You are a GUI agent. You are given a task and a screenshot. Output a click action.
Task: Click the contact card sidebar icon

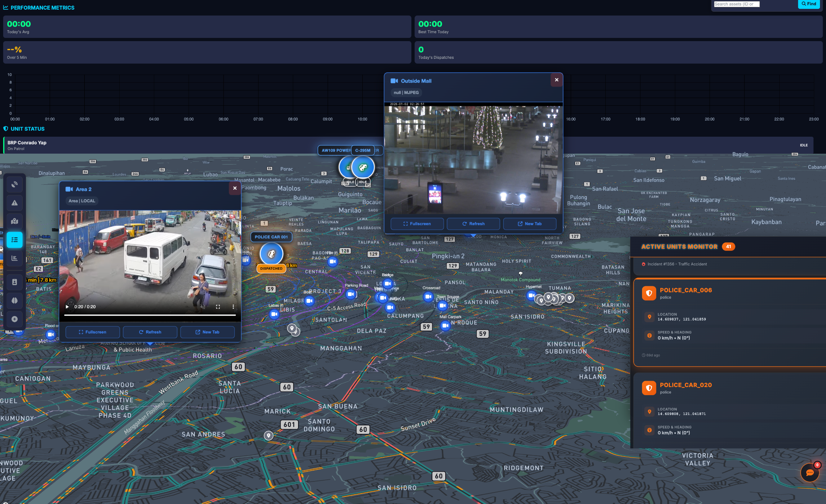15,282
